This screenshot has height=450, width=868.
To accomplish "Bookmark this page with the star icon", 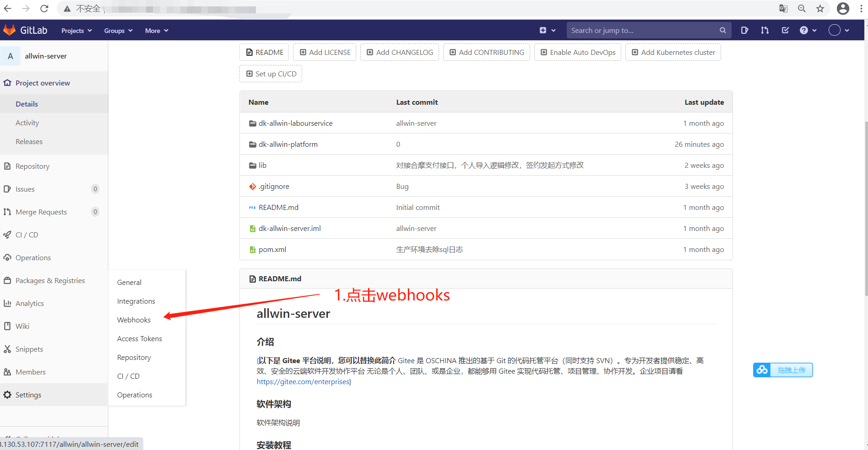I will click(x=820, y=8).
